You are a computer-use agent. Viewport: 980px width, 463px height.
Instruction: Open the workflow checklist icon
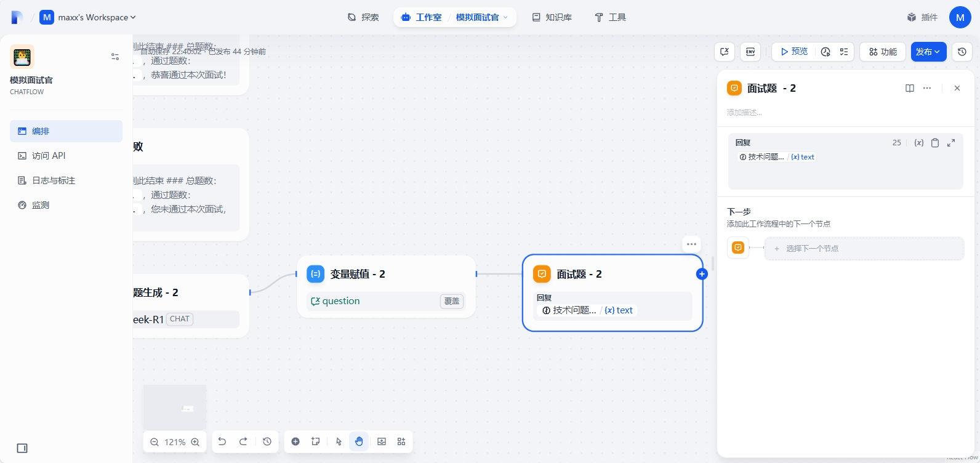pos(844,52)
